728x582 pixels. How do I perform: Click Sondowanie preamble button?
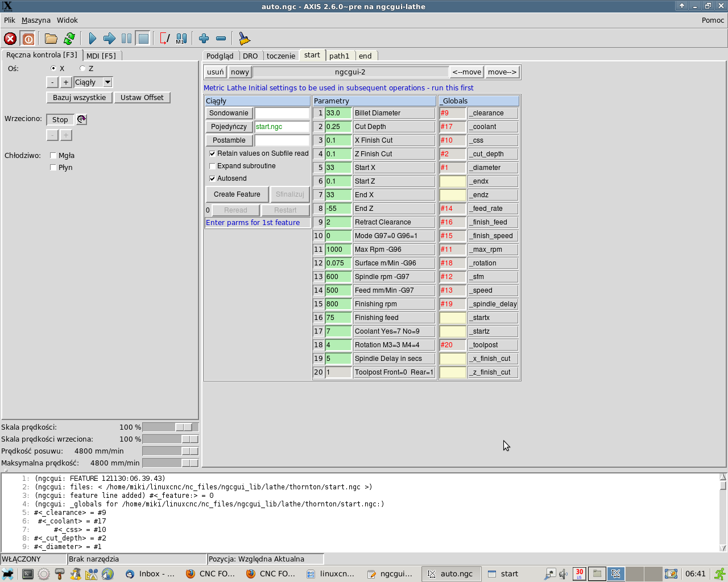pos(229,113)
